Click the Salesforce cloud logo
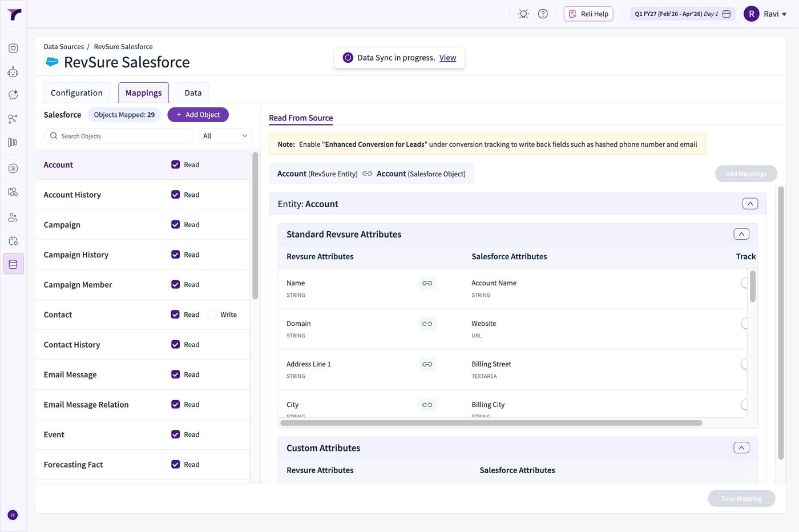799x532 pixels. click(x=52, y=62)
